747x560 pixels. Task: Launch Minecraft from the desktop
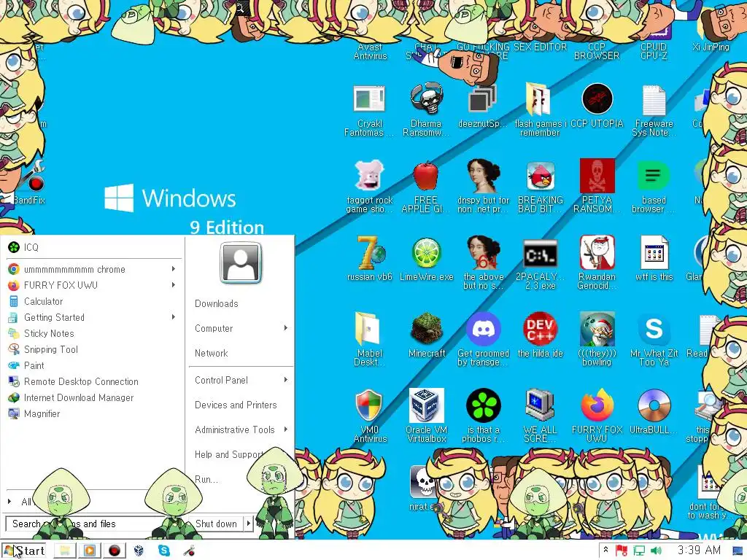[x=426, y=329]
